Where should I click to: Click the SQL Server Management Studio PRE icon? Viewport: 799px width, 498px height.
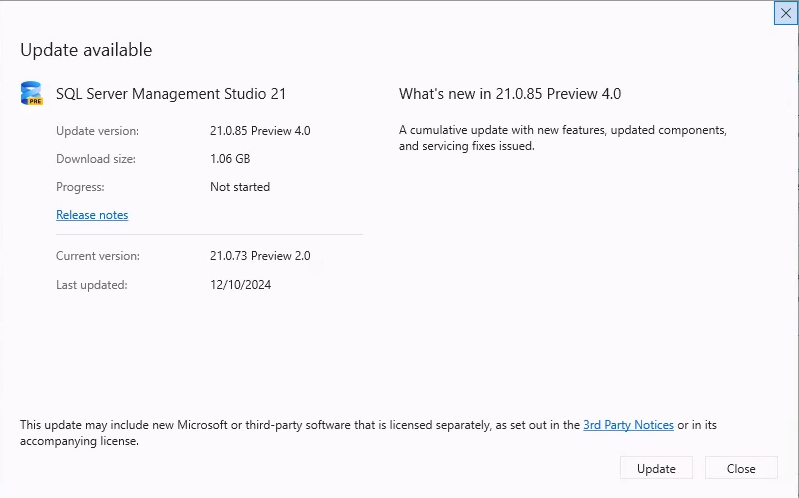(32, 93)
